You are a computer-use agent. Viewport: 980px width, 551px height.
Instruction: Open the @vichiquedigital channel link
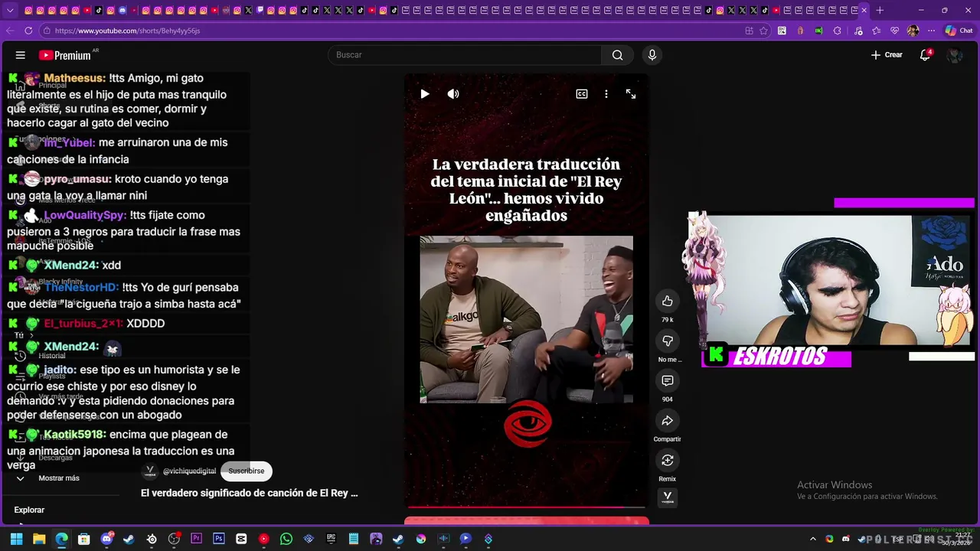(189, 471)
